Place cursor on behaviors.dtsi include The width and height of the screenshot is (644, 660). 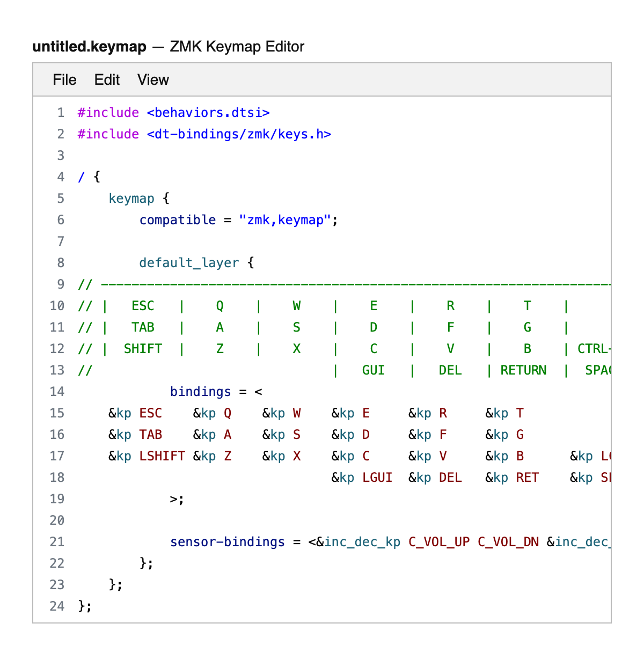pyautogui.click(x=208, y=113)
